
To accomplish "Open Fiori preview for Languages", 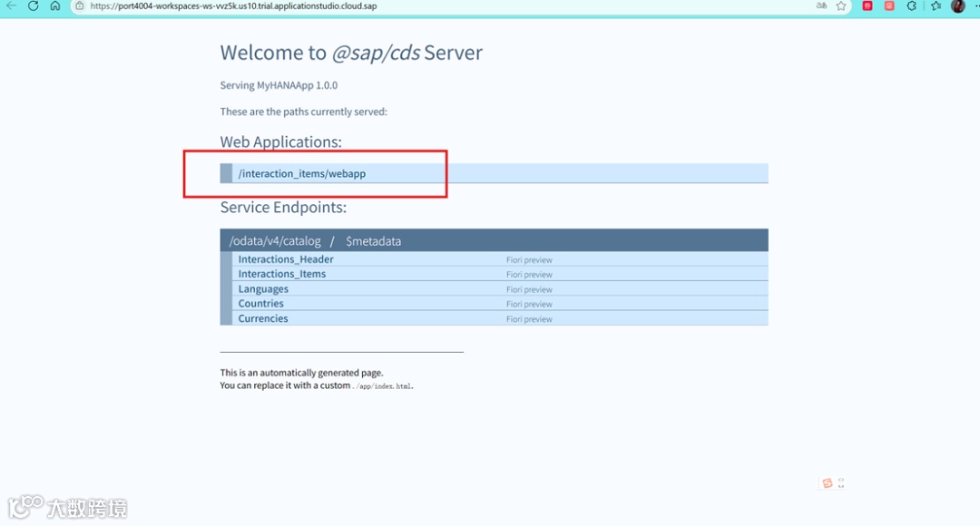I will coord(529,289).
